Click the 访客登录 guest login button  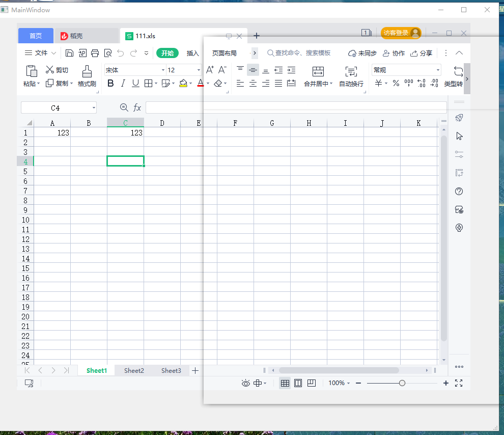click(x=401, y=33)
